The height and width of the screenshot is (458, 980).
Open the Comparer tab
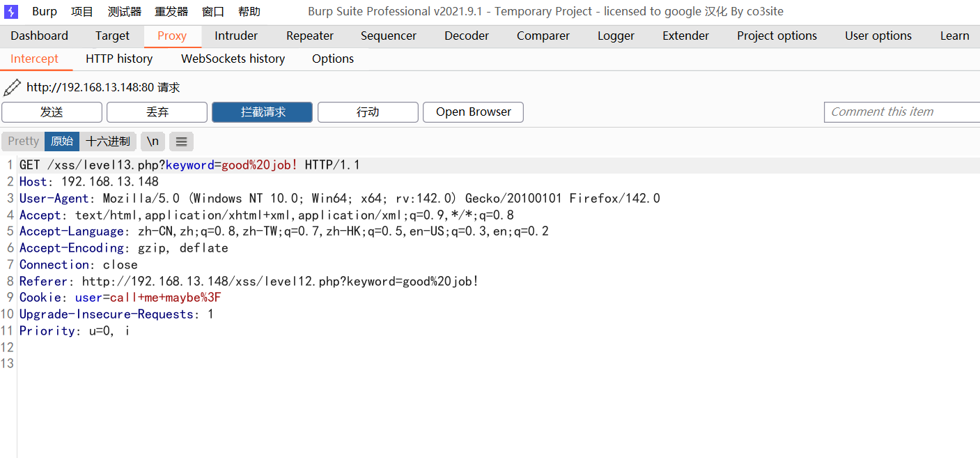pyautogui.click(x=543, y=36)
